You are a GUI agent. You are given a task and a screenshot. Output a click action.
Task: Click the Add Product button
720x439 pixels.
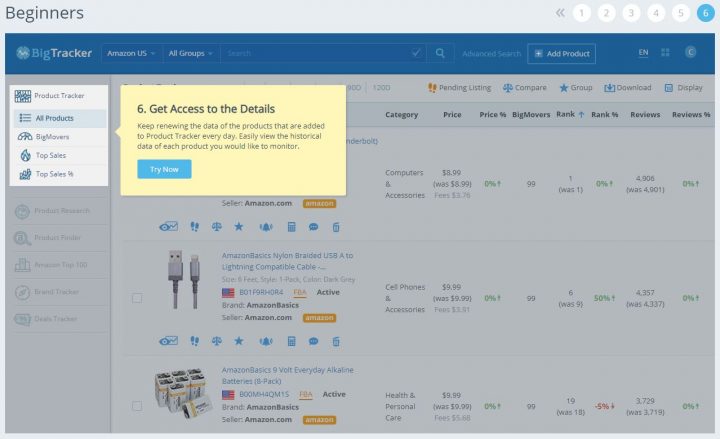561,54
